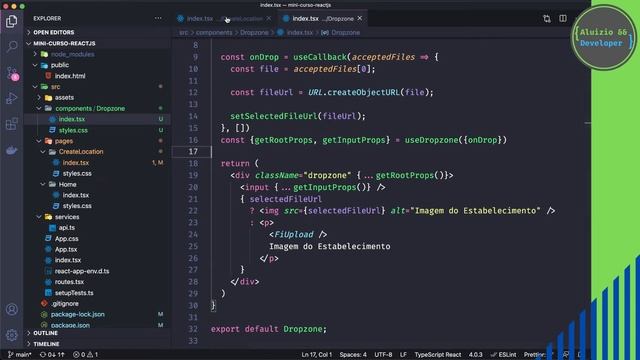This screenshot has height=360, width=640.
Task: Open Problems via errors and warnings count
Action: (85, 355)
